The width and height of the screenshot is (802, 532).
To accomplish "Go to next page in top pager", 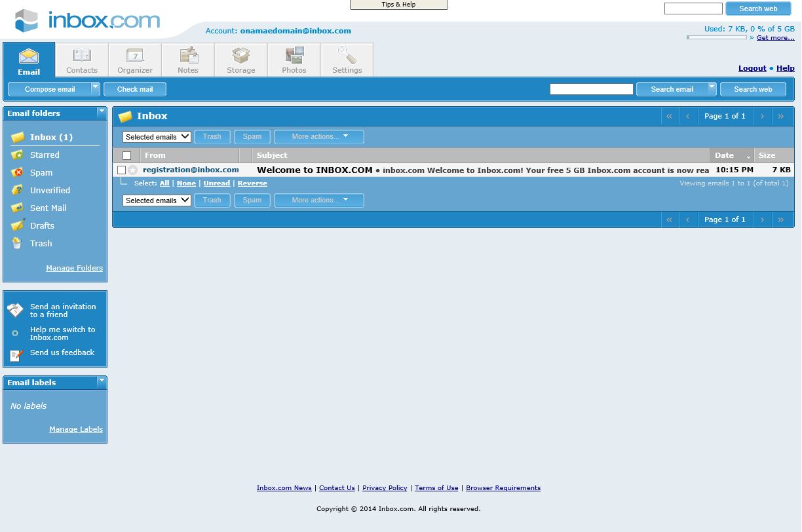I will [762, 116].
